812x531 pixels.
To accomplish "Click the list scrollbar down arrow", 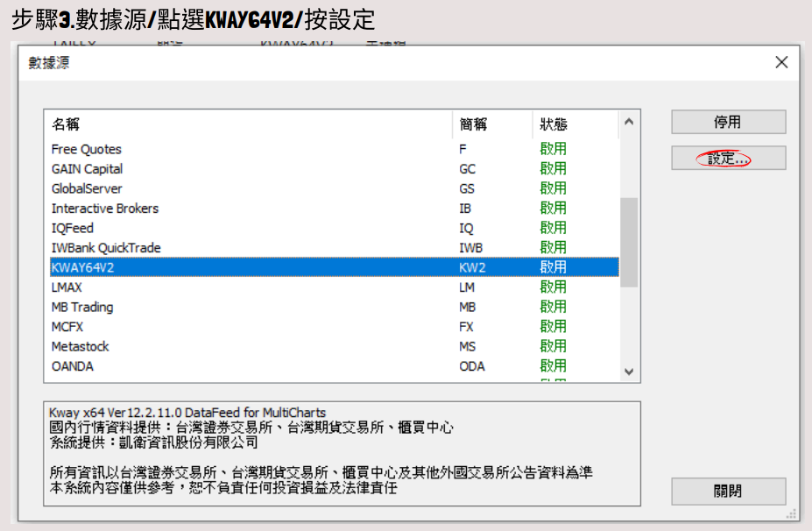I will 629,372.
